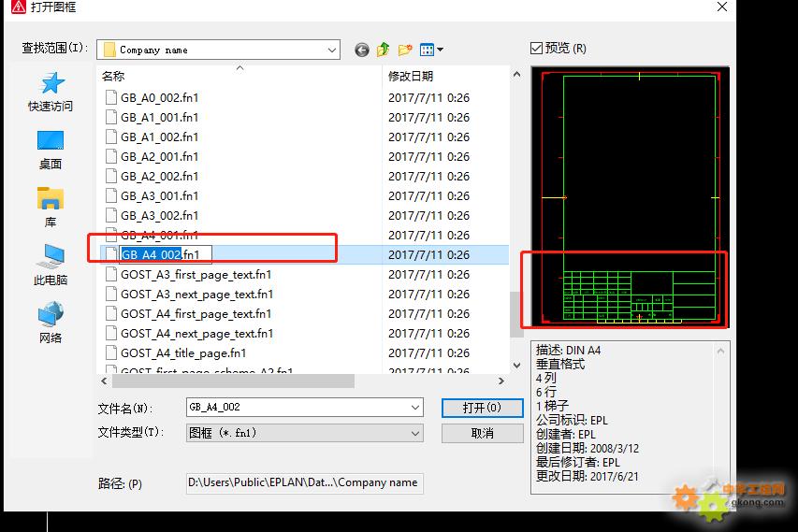Select file GOST_A4_next_page_text.fn1
Image resolution: width=798 pixels, height=532 pixels.
(x=197, y=334)
